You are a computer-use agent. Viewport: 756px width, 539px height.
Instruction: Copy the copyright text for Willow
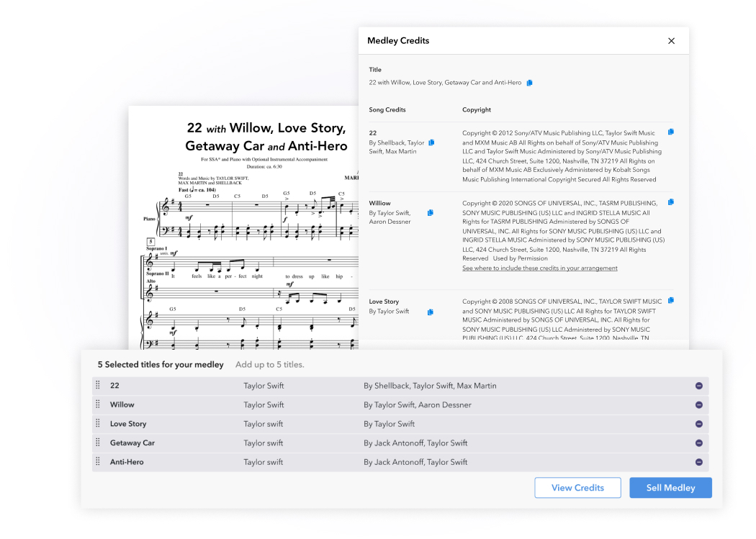670,202
